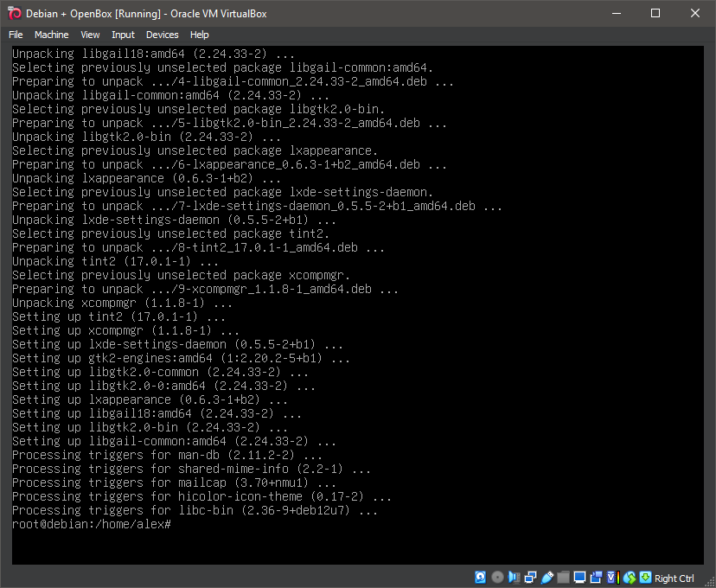
Task: Click the Right Ctrl host key label
Action: 674,578
